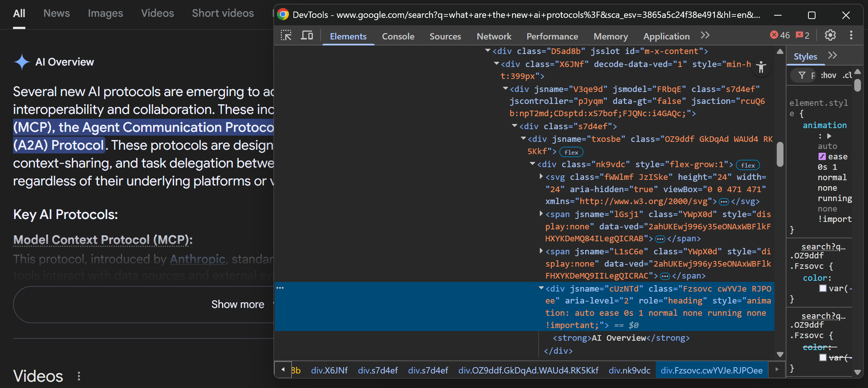Select div.X6JNf in the breadcrumb bar
868x388 pixels.
click(x=329, y=370)
